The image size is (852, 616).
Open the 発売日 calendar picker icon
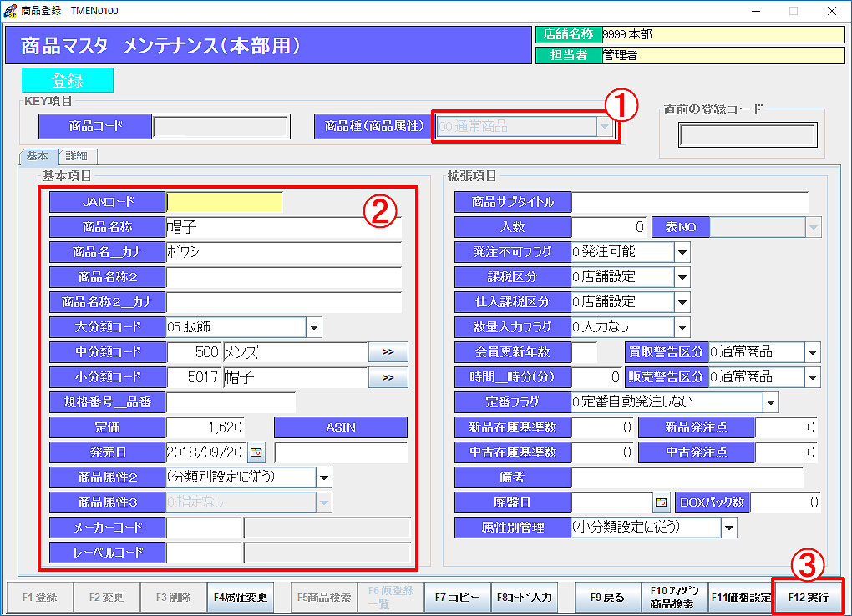click(x=256, y=452)
